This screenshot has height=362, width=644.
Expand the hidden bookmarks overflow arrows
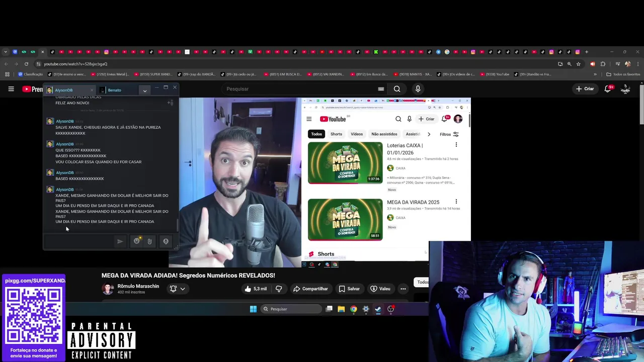point(595,74)
